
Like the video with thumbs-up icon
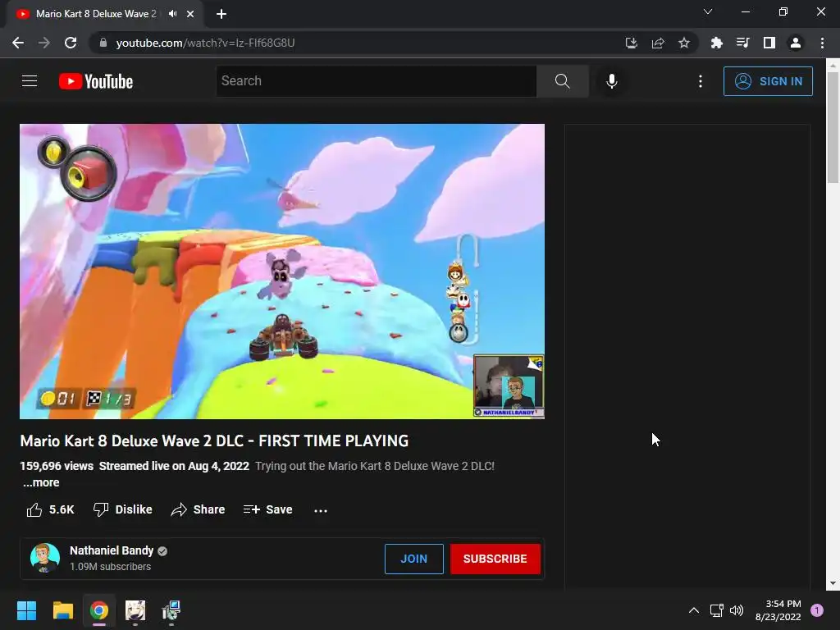[34, 509]
